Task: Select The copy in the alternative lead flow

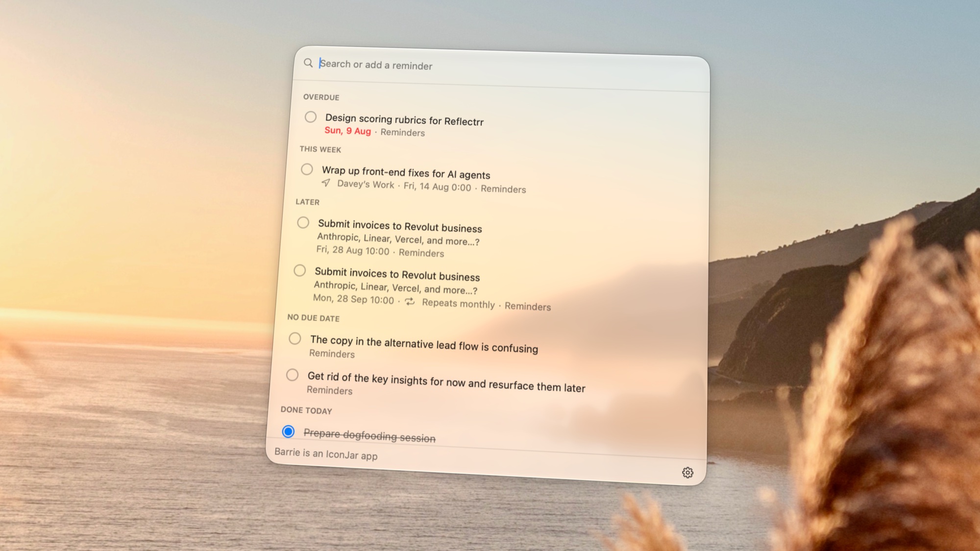Action: click(424, 344)
